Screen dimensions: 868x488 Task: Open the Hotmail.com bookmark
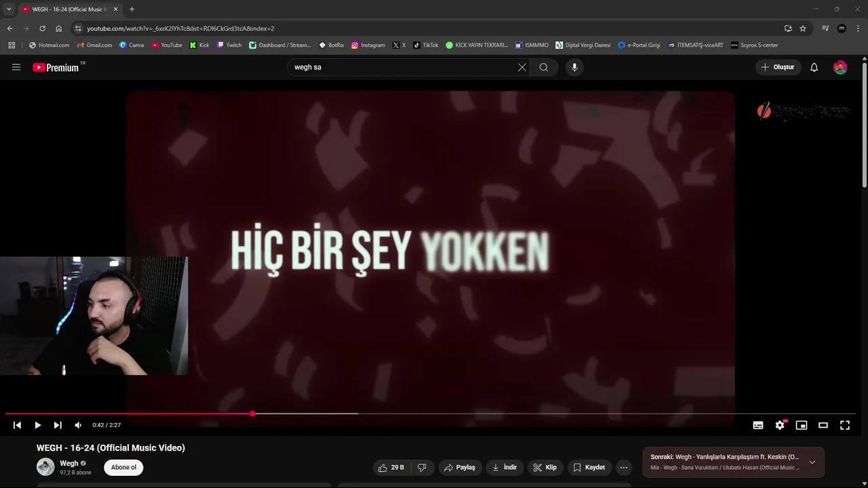tap(49, 45)
